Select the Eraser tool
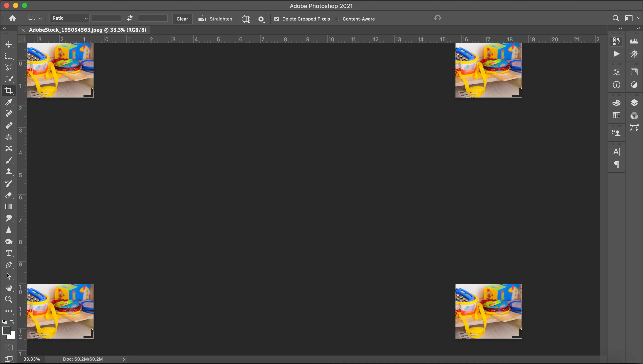 coord(9,195)
